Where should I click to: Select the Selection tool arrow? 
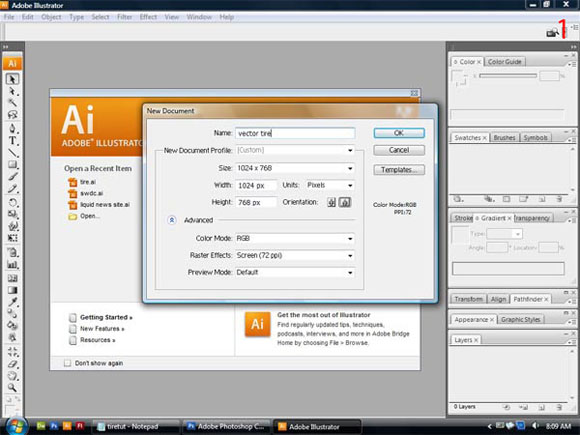[12, 79]
